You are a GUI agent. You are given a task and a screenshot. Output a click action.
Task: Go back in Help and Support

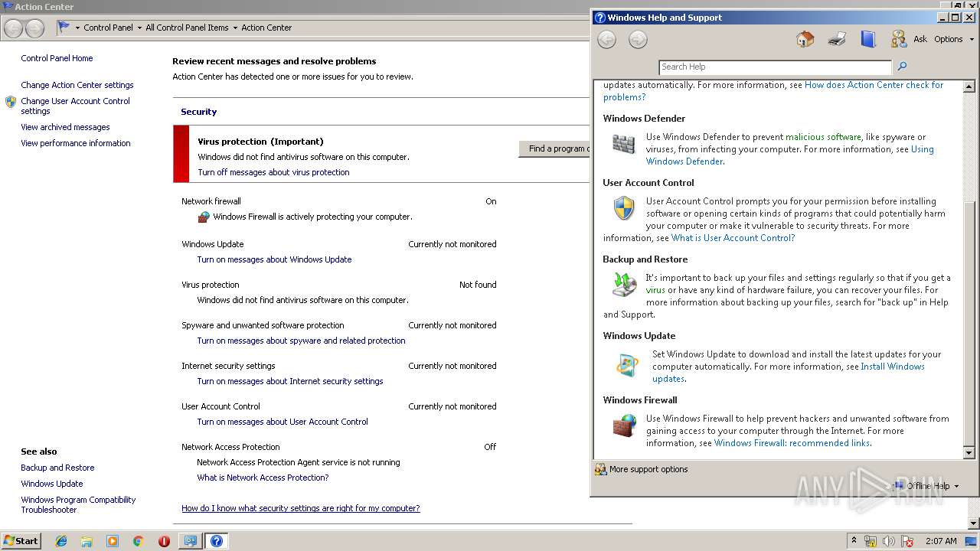coord(606,40)
